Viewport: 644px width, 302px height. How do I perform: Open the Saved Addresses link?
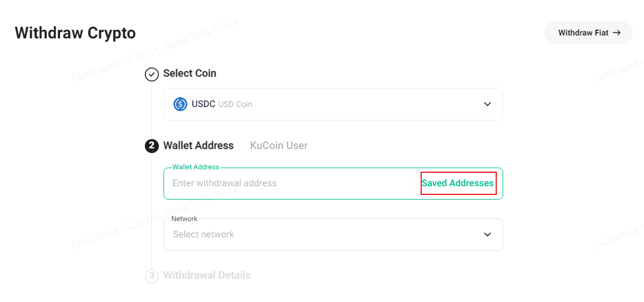(458, 183)
